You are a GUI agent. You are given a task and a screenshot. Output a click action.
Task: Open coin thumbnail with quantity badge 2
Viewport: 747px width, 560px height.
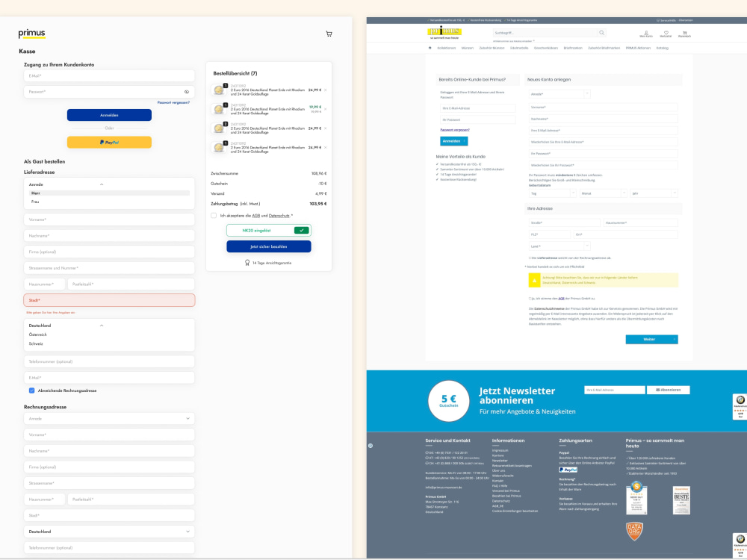click(219, 128)
